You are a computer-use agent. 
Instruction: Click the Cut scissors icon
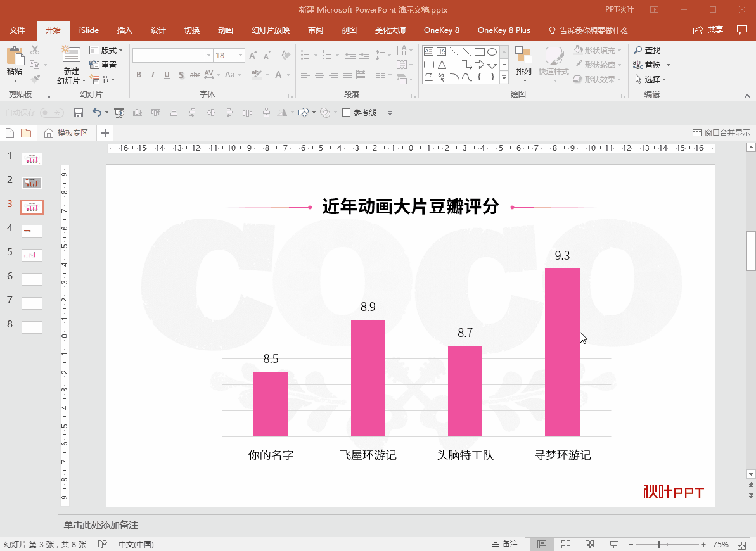pyautogui.click(x=35, y=49)
